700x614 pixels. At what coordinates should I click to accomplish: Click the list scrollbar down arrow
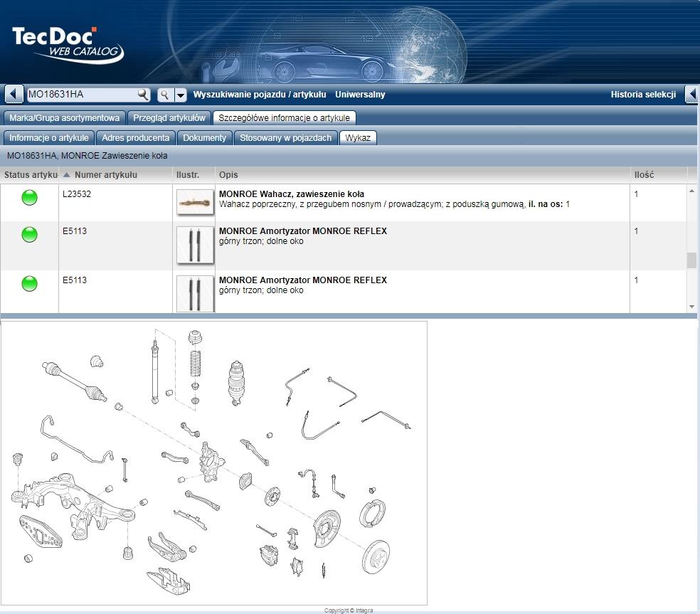[691, 307]
